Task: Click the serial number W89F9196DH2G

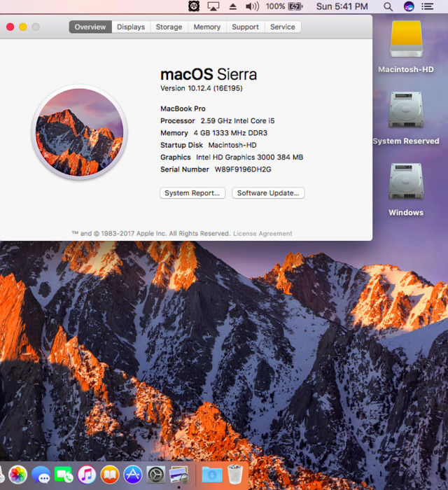Action: 243,169
